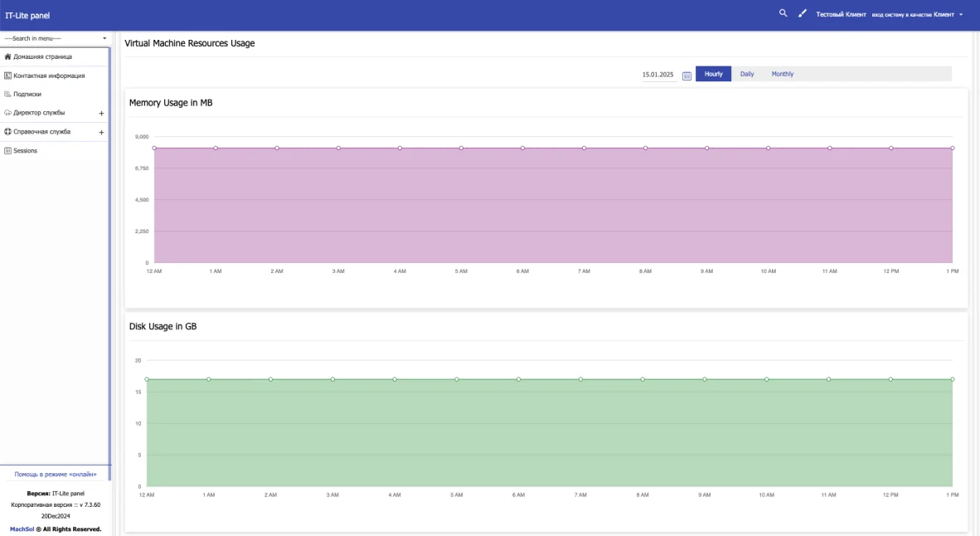This screenshot has height=536, width=980.
Task: Expand Справочная служба with the plus sign
Action: pos(101,132)
